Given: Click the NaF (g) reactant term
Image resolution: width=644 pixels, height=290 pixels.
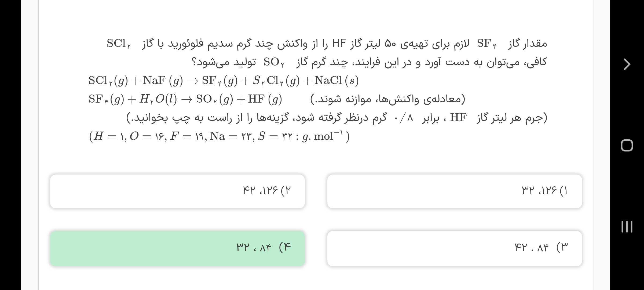Looking at the screenshot, I should (163, 81).
